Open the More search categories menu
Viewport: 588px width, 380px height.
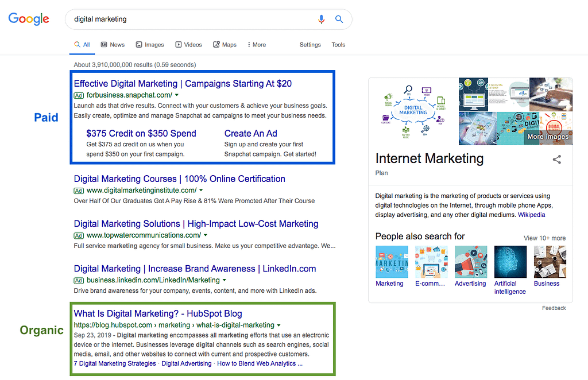pyautogui.click(x=257, y=45)
